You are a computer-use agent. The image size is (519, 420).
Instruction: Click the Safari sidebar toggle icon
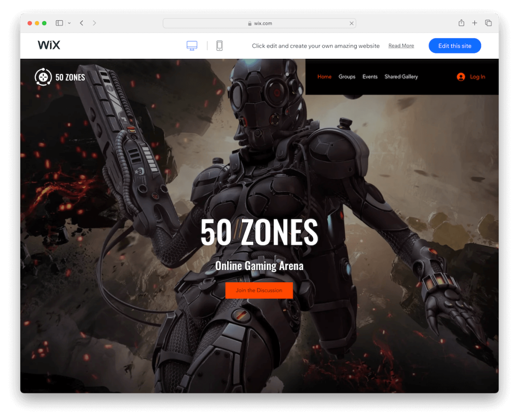coord(59,23)
